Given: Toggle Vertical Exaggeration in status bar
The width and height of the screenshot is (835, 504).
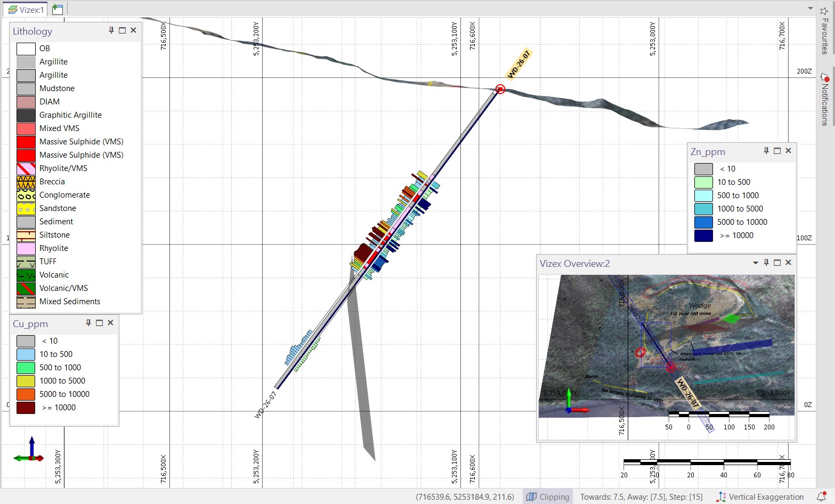Looking at the screenshot, I should tap(760, 497).
